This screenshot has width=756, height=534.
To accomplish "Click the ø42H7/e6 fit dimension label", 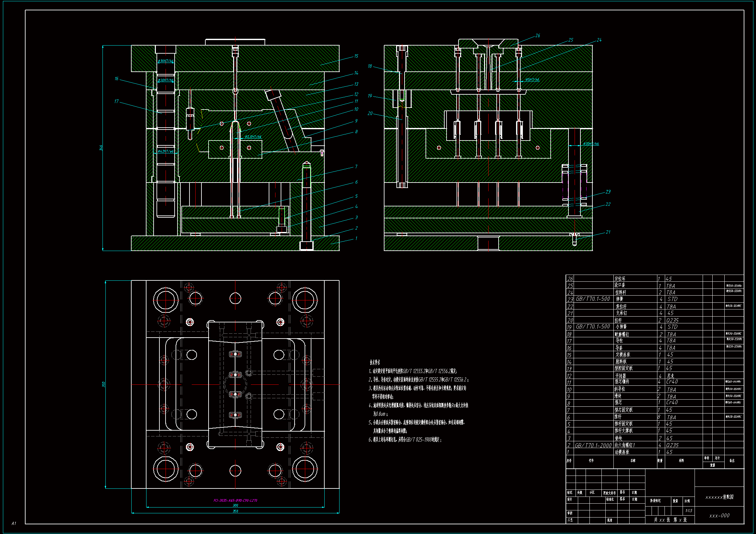I will 166,152.
